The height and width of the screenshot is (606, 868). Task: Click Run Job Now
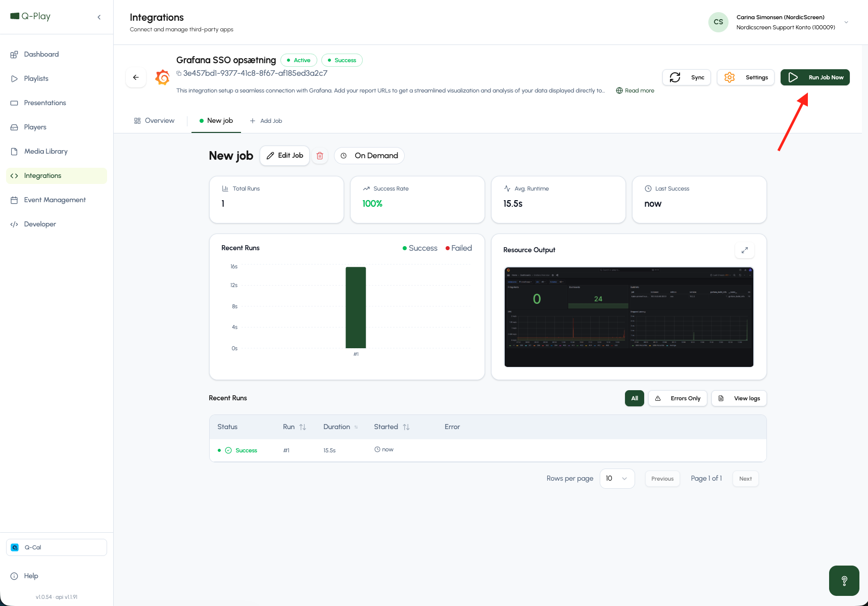point(815,77)
